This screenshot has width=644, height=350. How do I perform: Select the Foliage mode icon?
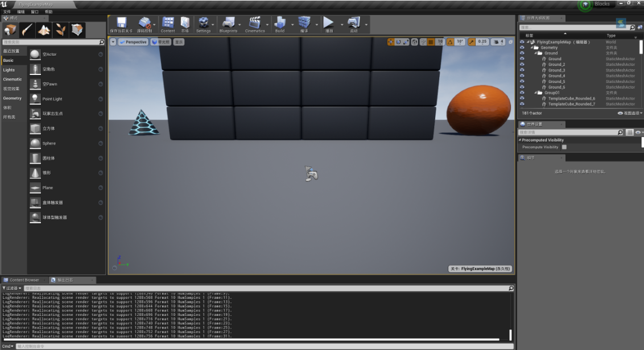click(x=61, y=30)
